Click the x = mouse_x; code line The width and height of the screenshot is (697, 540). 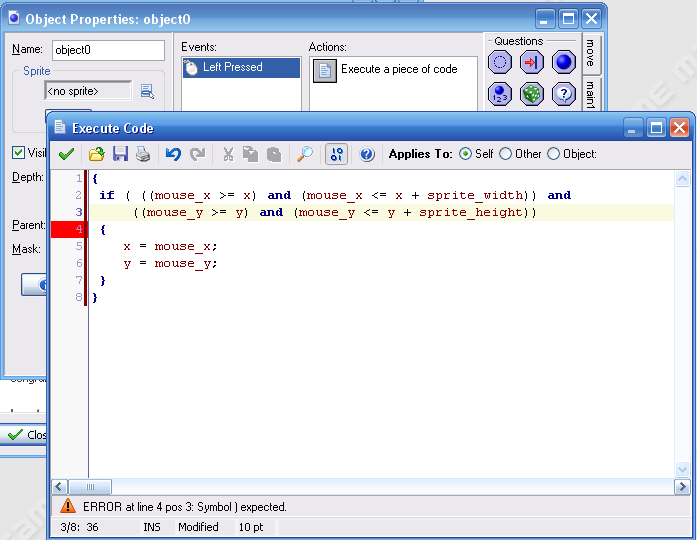tap(170, 247)
